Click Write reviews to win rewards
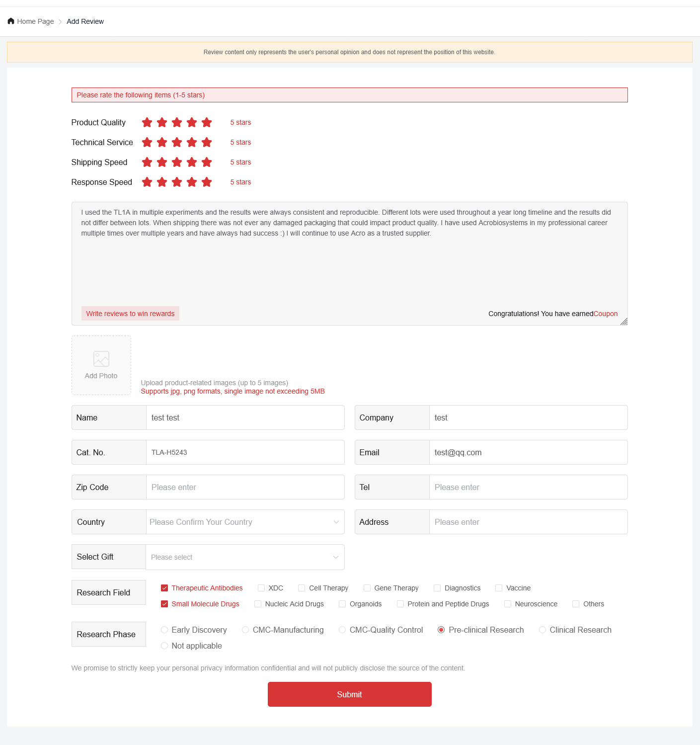Screen dimensions: 700x745 pyautogui.click(x=130, y=314)
